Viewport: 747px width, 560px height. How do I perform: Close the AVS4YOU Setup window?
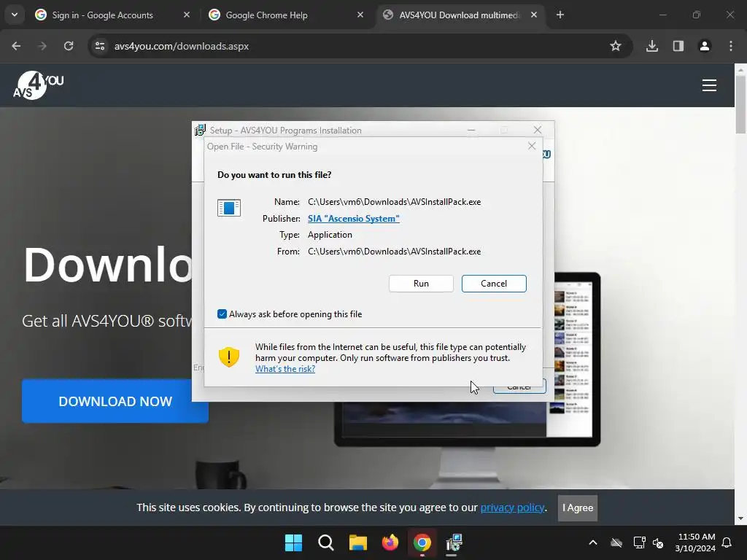point(538,130)
